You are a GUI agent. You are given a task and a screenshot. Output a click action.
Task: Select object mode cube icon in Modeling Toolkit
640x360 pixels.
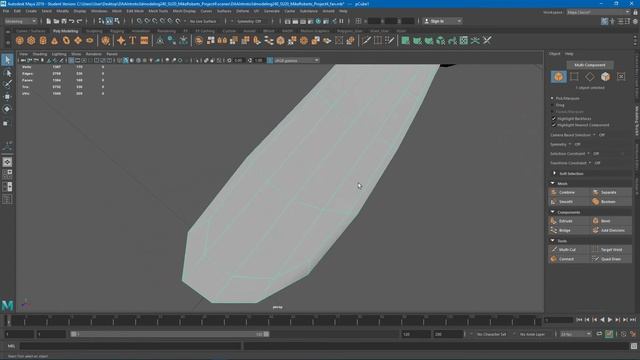click(558, 76)
